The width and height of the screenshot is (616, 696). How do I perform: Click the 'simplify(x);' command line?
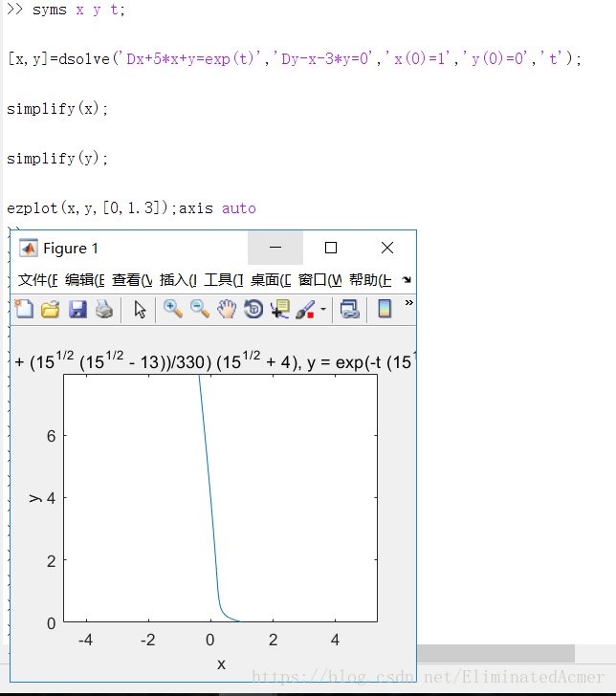(57, 108)
